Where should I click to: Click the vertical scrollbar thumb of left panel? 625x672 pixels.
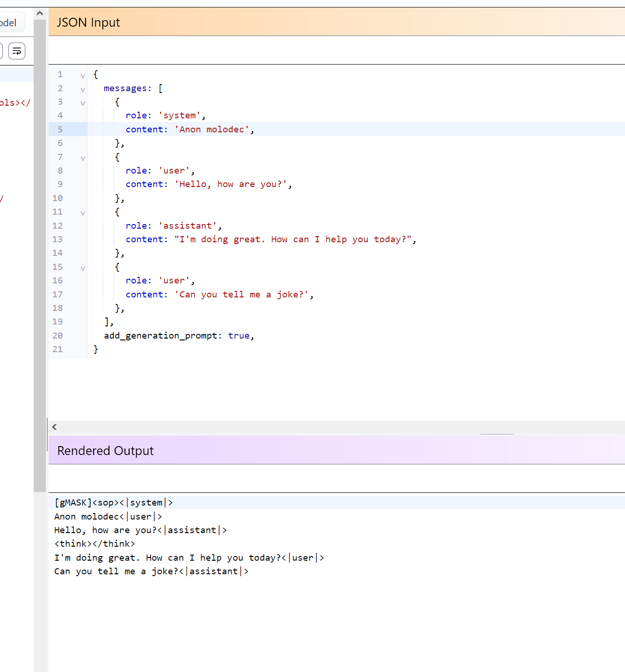pyautogui.click(x=40, y=255)
